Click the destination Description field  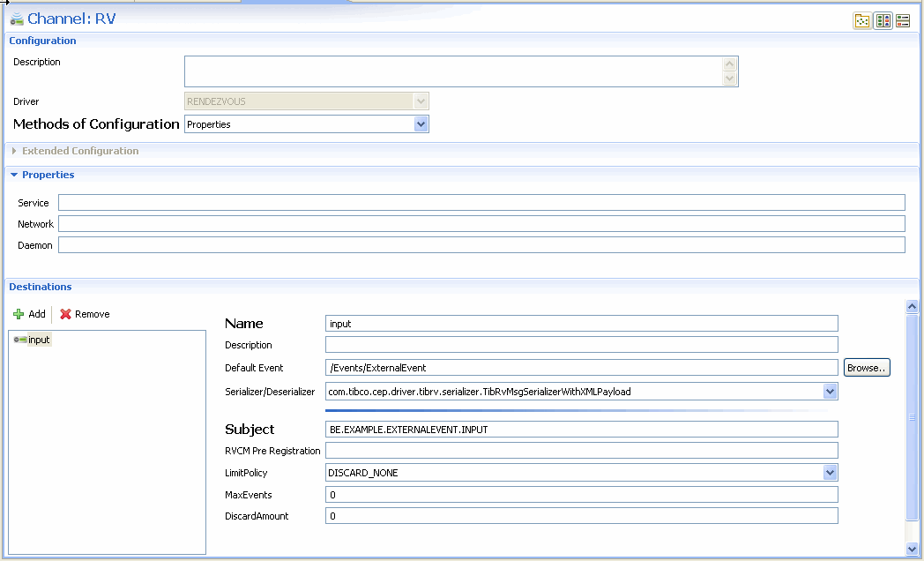(x=582, y=345)
